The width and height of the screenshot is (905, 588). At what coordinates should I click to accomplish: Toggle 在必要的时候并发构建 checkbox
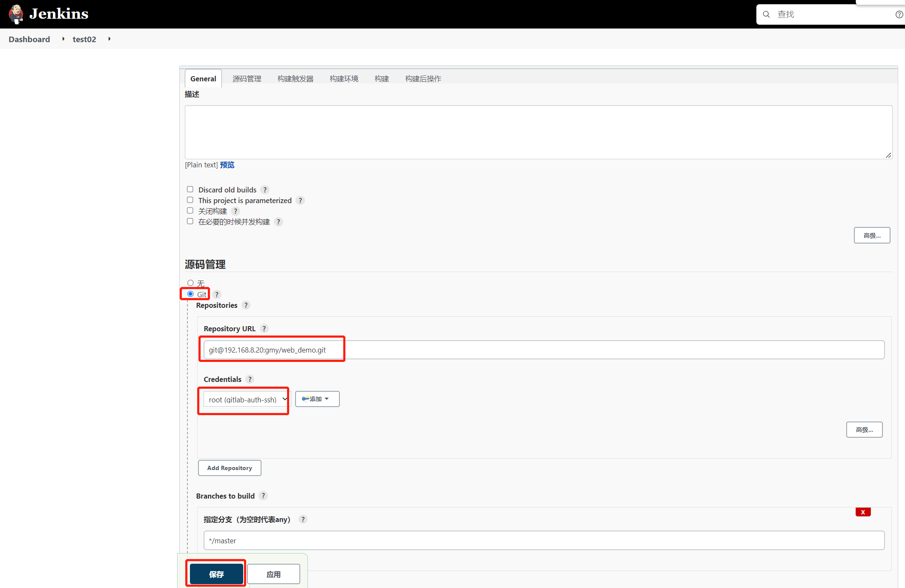190,221
